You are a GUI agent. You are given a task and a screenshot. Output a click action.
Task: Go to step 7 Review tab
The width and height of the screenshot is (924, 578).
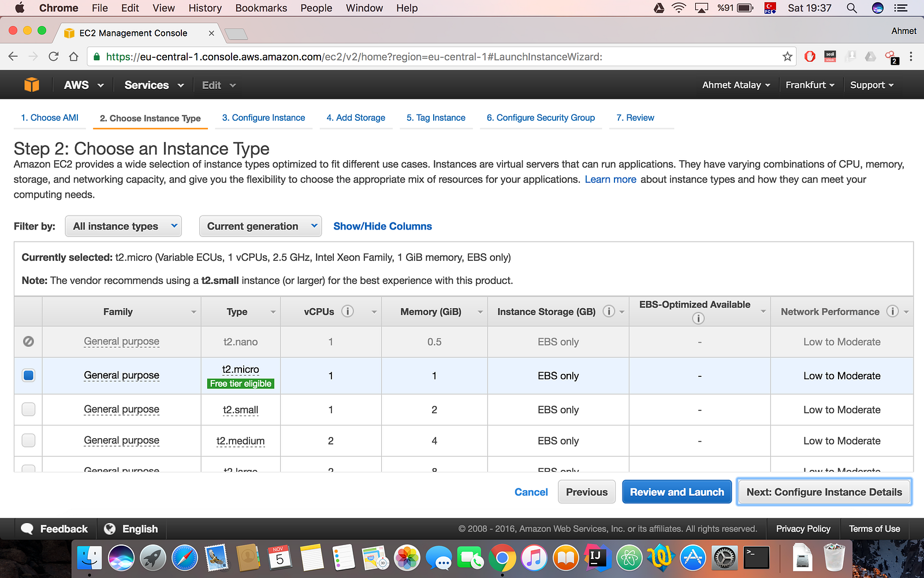tap(635, 118)
